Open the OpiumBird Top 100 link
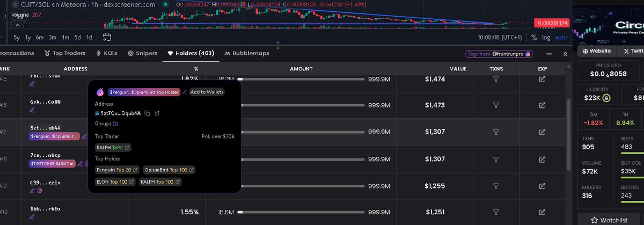This screenshot has height=225, width=644. pos(169,170)
